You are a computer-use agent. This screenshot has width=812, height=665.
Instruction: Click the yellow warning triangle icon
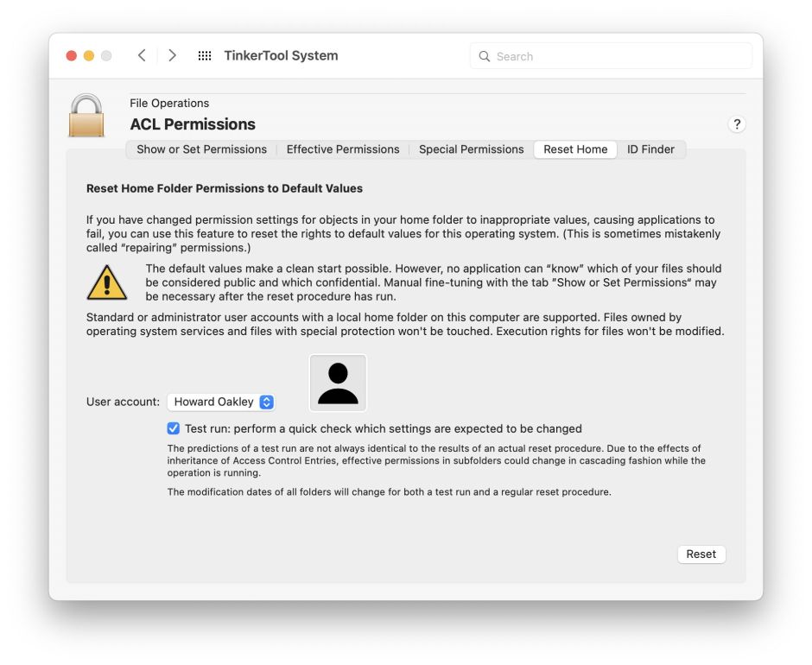click(106, 282)
